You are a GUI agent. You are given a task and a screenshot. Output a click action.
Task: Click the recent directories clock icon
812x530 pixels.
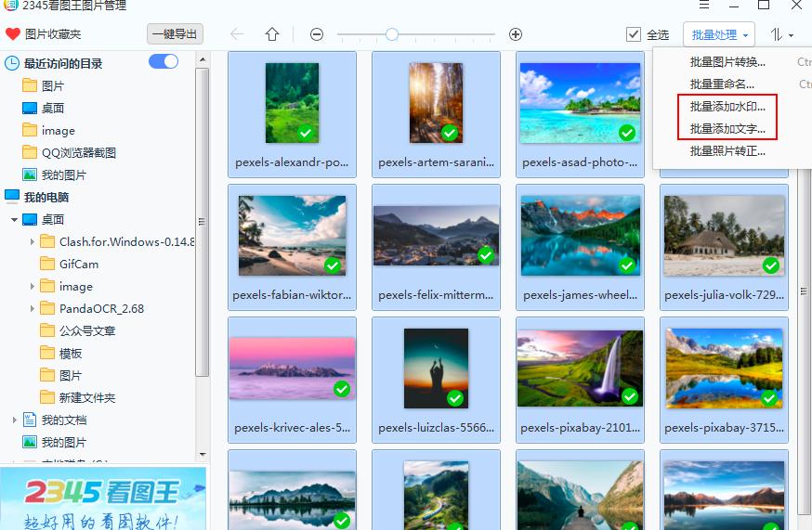[x=12, y=63]
